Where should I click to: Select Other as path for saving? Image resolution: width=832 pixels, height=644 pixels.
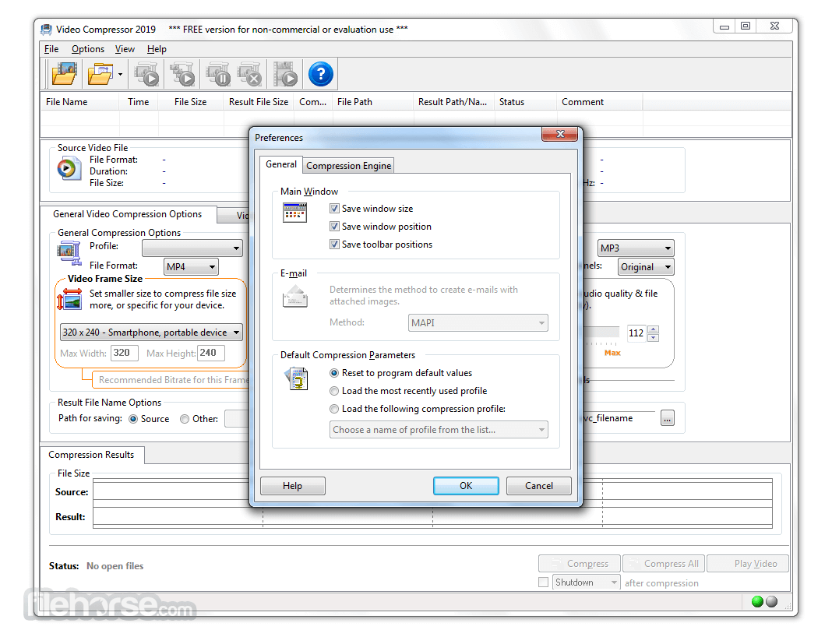[x=185, y=419]
